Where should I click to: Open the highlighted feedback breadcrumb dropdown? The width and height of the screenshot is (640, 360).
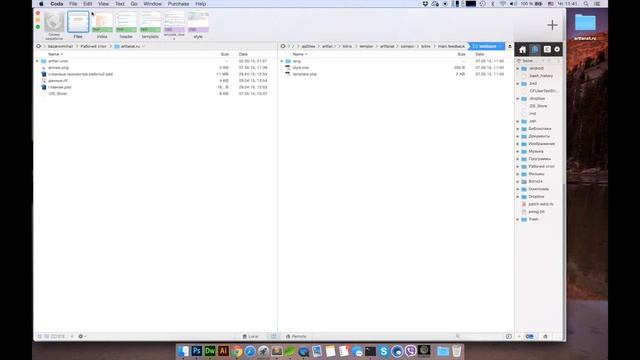click(487, 47)
